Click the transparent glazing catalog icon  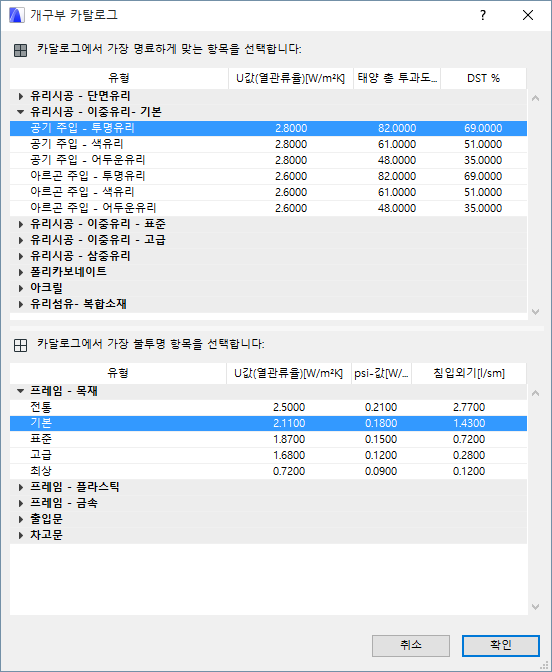tap(21, 50)
